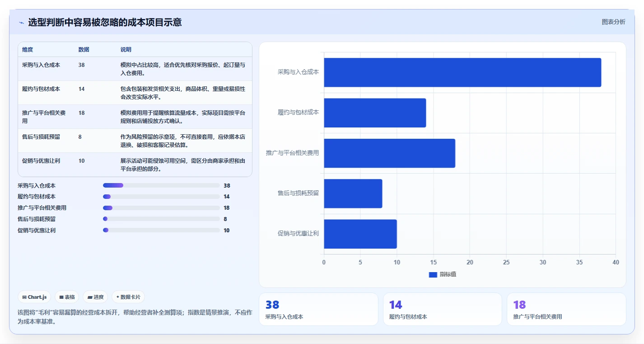The height and width of the screenshot is (344, 644).
Task: Click the description starting 展示活动可能侵蚀可用空间
Action: (x=183, y=165)
